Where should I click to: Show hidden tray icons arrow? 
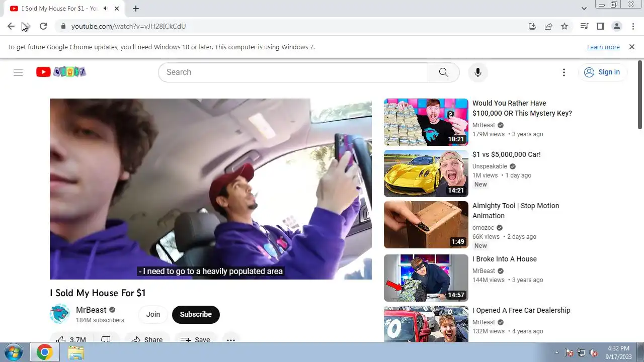pos(556,352)
